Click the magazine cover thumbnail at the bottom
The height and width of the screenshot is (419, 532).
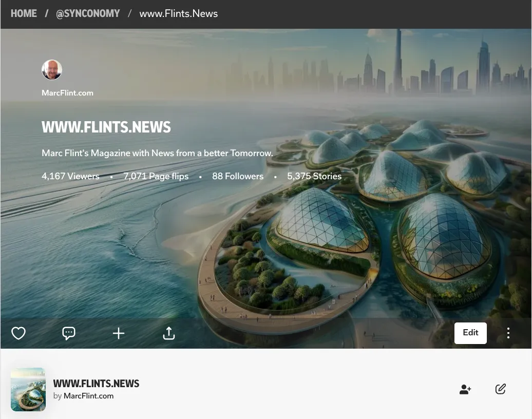[28, 390]
